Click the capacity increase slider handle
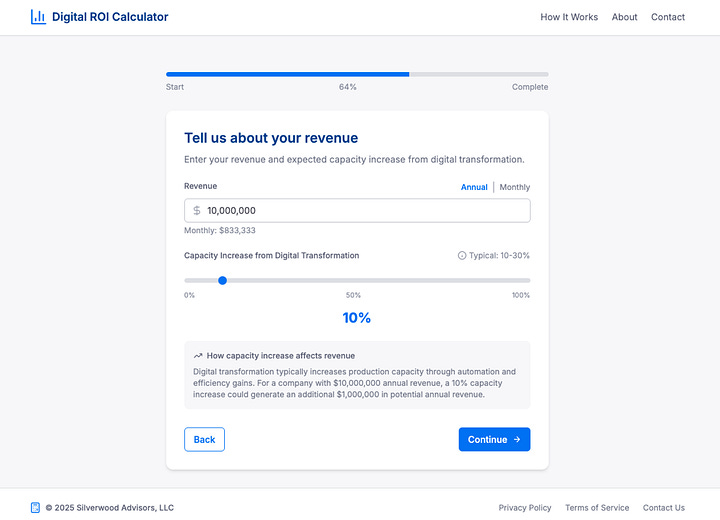This screenshot has width=720, height=520. coord(222,280)
